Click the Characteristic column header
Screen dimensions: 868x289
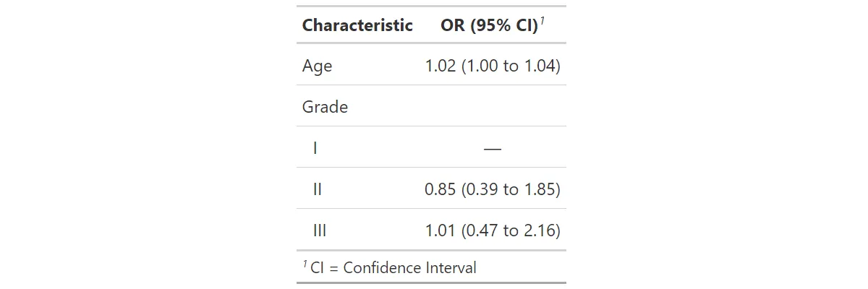[357, 25]
